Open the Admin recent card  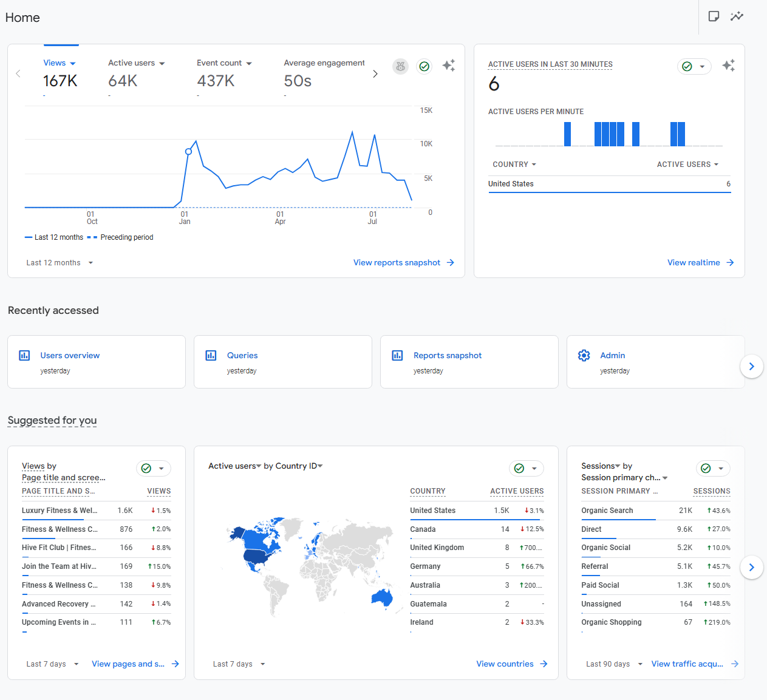(x=656, y=362)
